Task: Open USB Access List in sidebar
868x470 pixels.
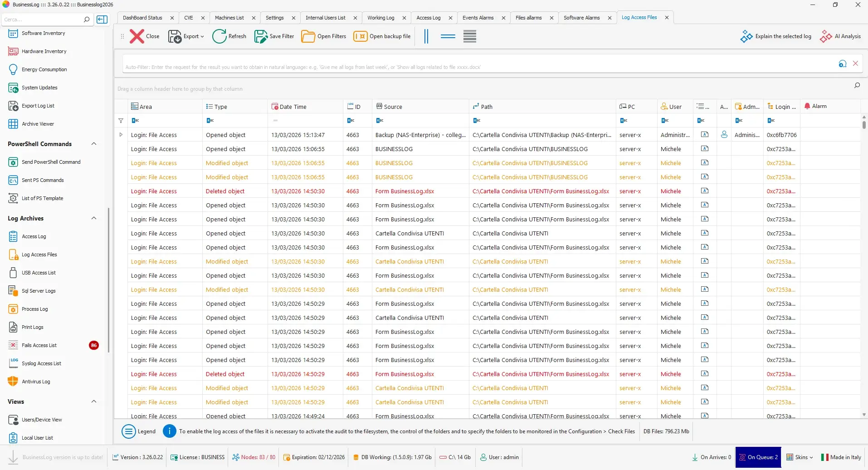Action: click(x=39, y=273)
